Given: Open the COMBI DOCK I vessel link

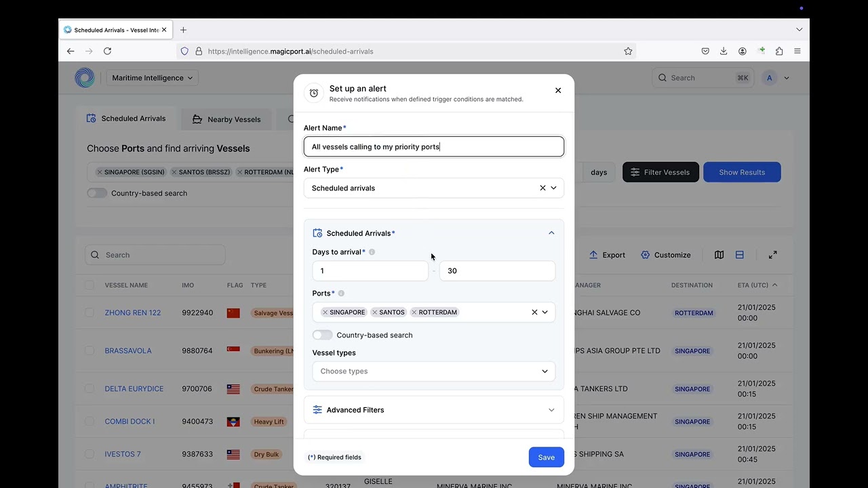Looking at the screenshot, I should click(x=130, y=421).
